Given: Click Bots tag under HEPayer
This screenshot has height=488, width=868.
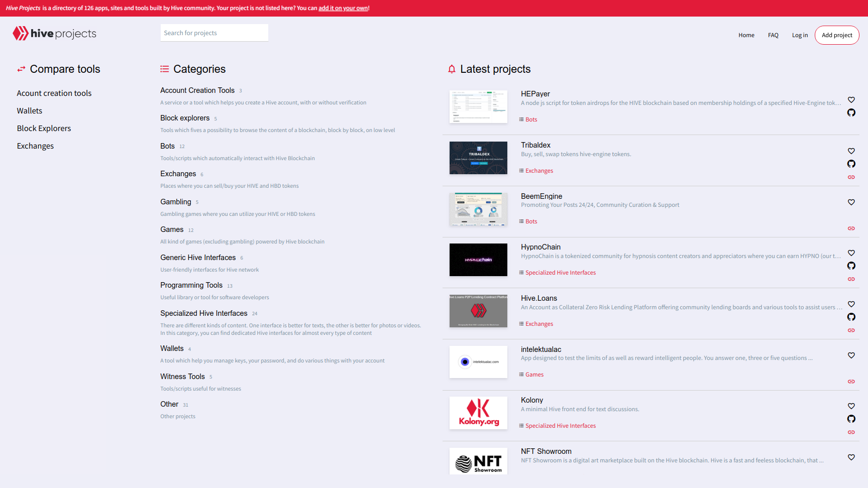Looking at the screenshot, I should pyautogui.click(x=531, y=119).
